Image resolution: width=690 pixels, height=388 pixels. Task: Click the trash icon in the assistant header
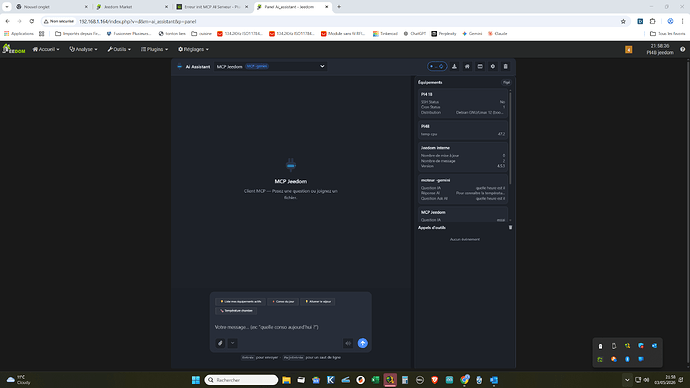[x=506, y=66]
